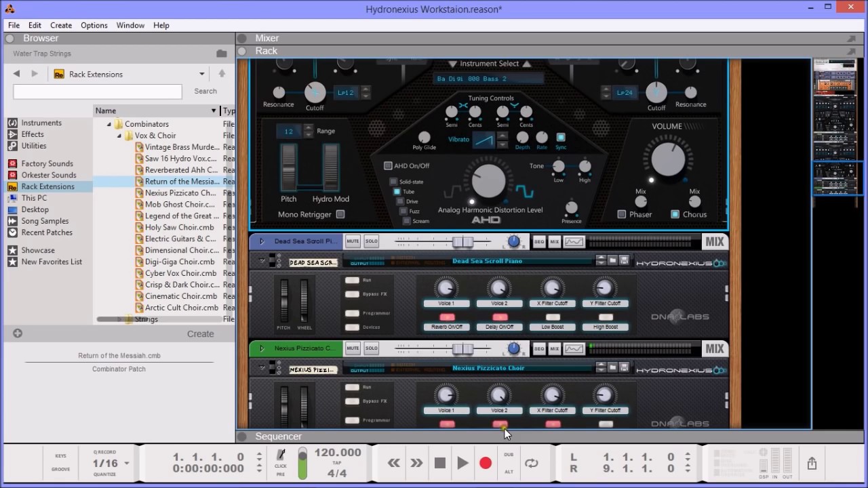Browse patches for Nexius Pizzicato Choir combinator
Image resolution: width=868 pixels, height=488 pixels.
tap(612, 367)
